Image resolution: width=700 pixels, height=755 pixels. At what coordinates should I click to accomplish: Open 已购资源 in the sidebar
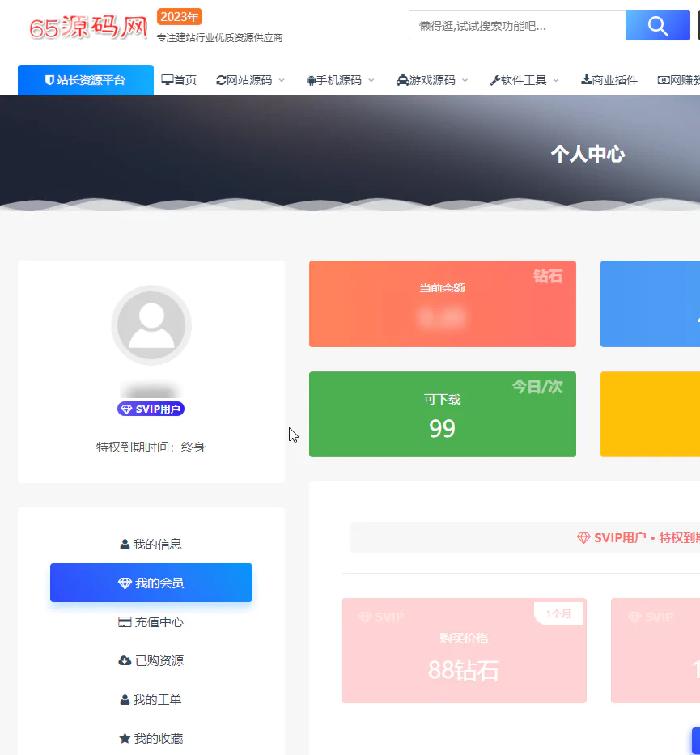pos(151,660)
